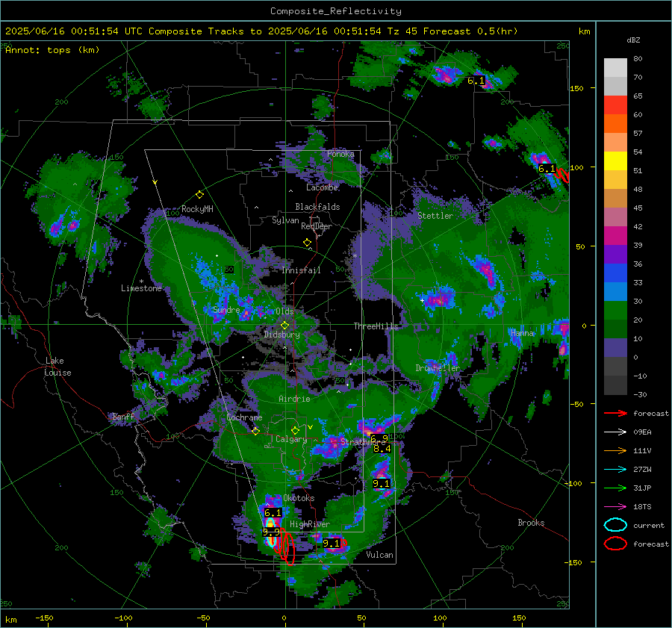Click the 150 tick on right axis
The height and width of the screenshot is (628, 672).
point(576,88)
